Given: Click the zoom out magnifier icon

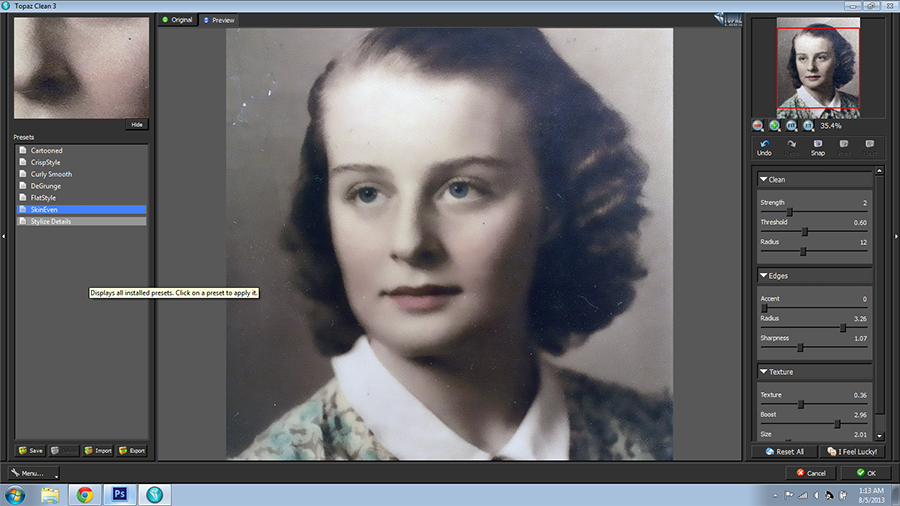Looking at the screenshot, I should (758, 126).
